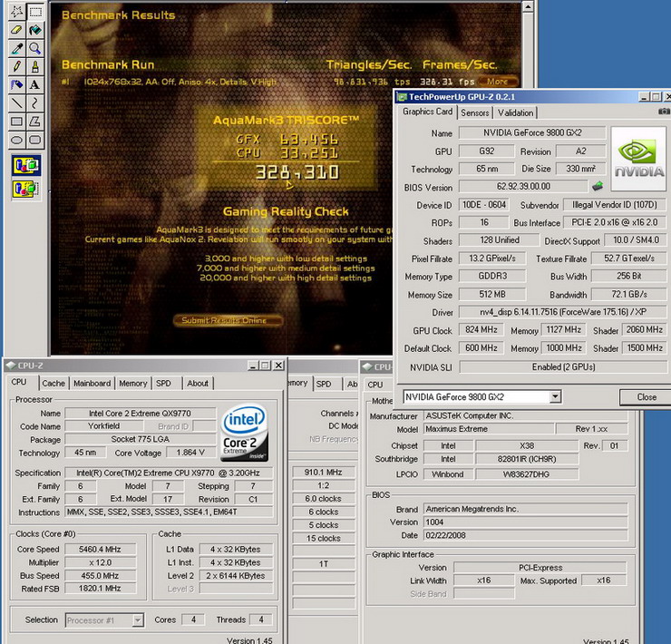Click the AquaMark3 score 328,310

(297, 172)
